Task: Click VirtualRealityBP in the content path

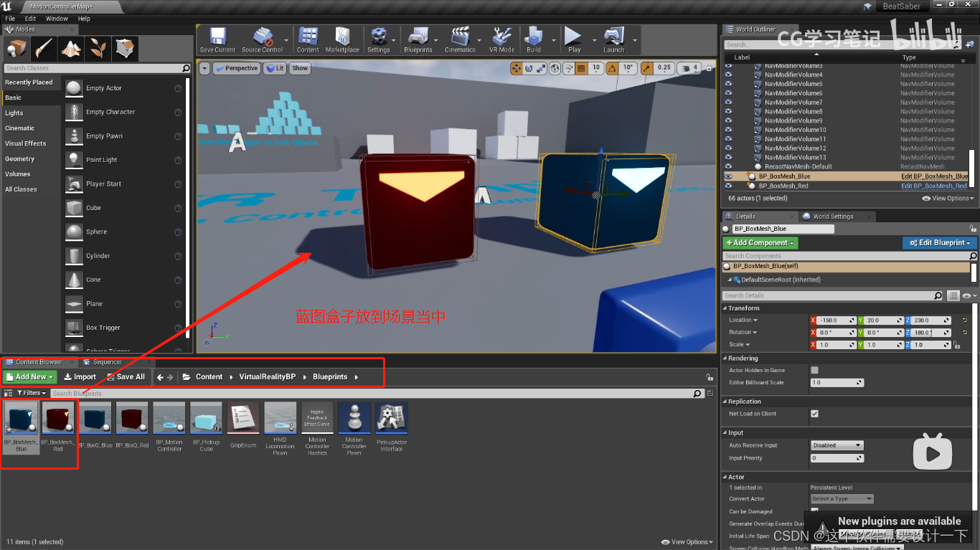Action: coord(267,376)
